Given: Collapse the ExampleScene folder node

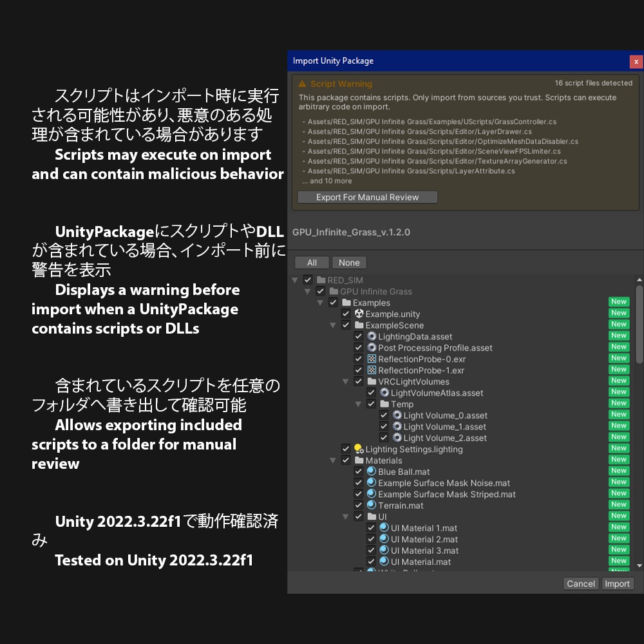Looking at the screenshot, I should pyautogui.click(x=333, y=325).
